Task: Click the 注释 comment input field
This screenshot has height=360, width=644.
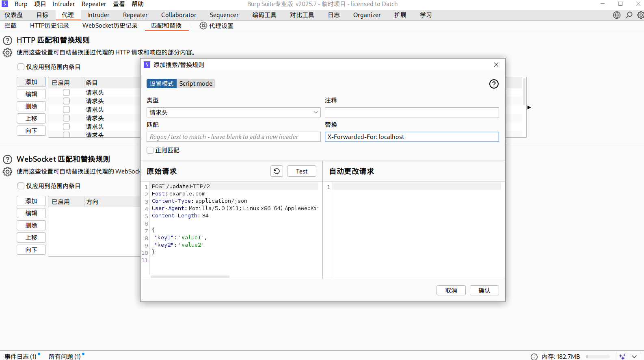Action: 412,112
